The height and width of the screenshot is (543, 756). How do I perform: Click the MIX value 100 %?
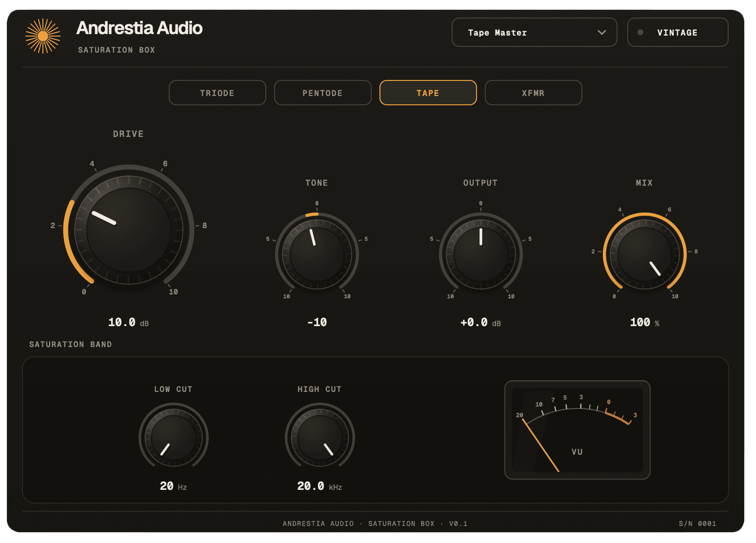(x=645, y=323)
